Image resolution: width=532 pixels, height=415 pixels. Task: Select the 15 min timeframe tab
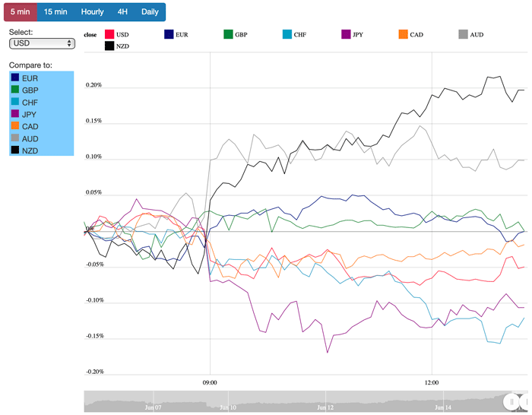click(x=55, y=11)
